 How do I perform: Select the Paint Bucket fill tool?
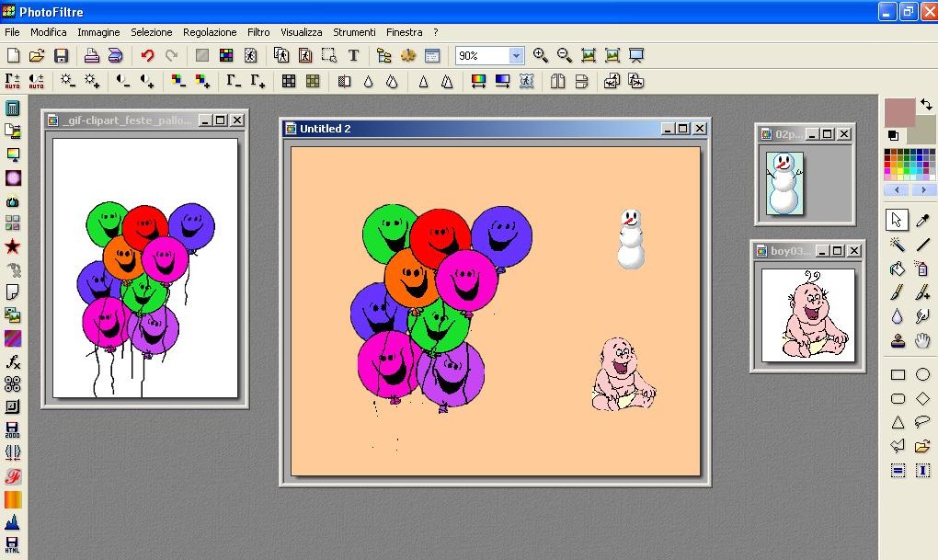tap(898, 269)
